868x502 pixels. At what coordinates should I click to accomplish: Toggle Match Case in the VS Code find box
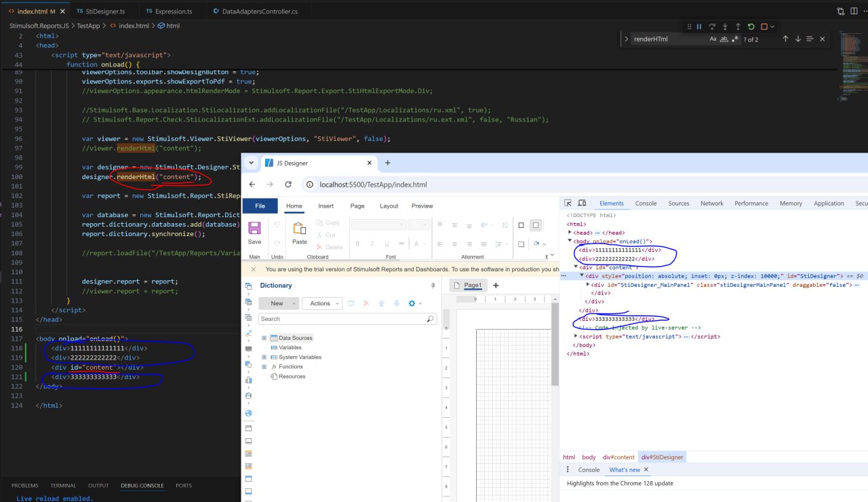713,39
